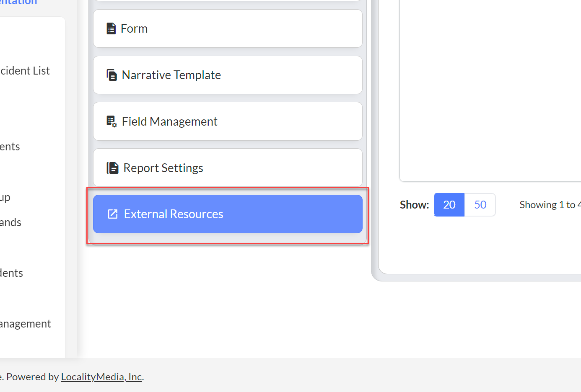This screenshot has height=392, width=581.
Task: Click the sidebar item ending in "up"
Action: pos(5,197)
